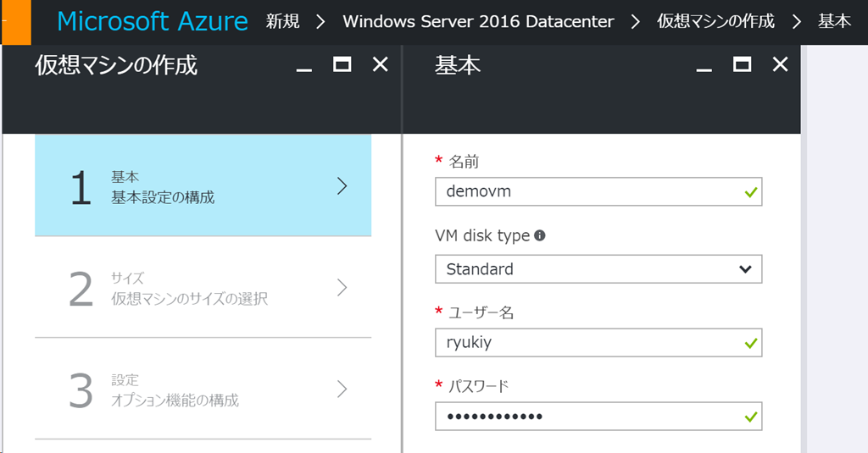Maximize the 仮想マシンの作成 blade
Image resolution: width=868 pixels, height=453 pixels.
pos(342,64)
